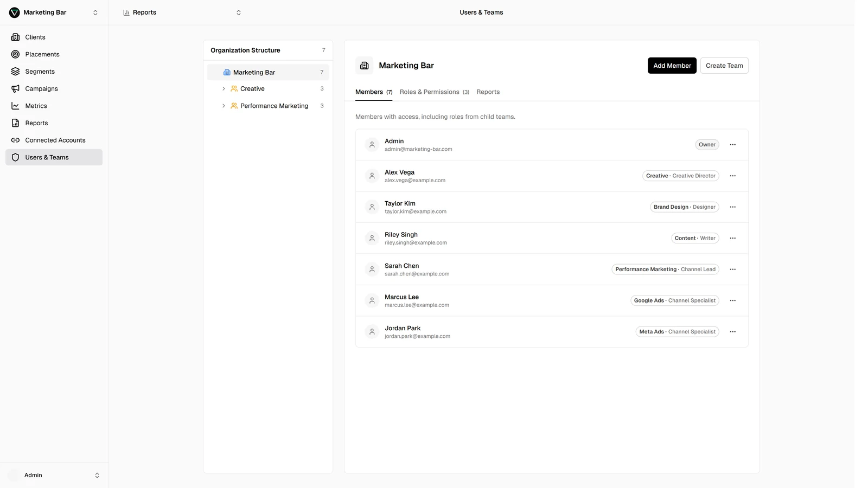
Task: Click the Brand Design · Designer badge
Action: [x=685, y=207]
